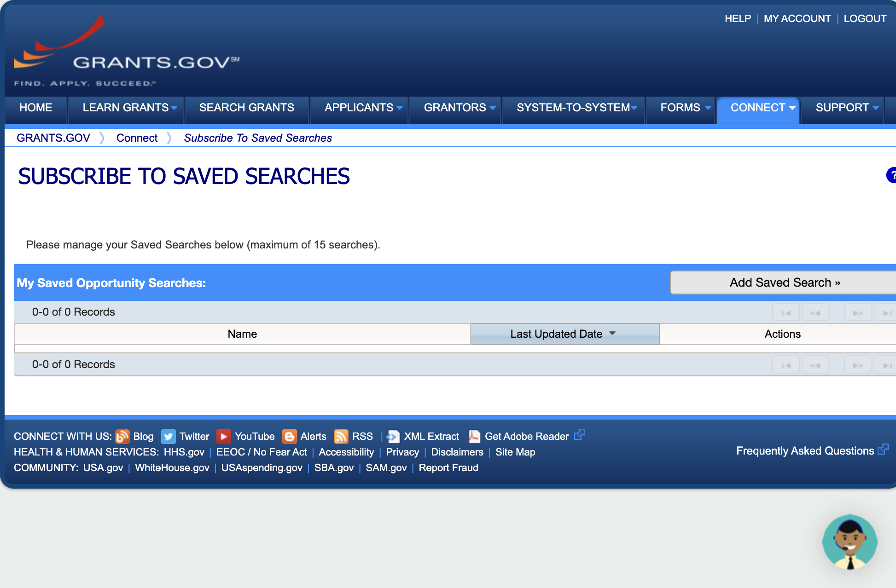
Task: Open the Disclaimers link
Action: tap(457, 452)
